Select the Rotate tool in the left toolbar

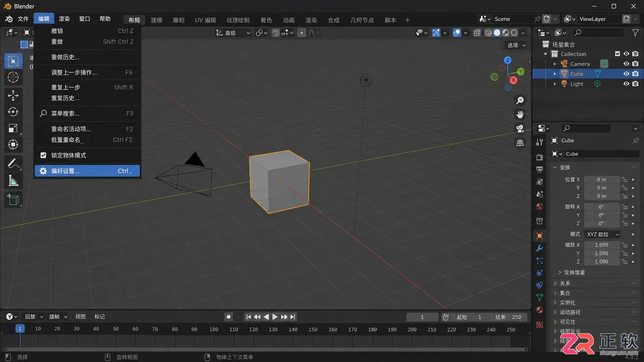pyautogui.click(x=13, y=112)
